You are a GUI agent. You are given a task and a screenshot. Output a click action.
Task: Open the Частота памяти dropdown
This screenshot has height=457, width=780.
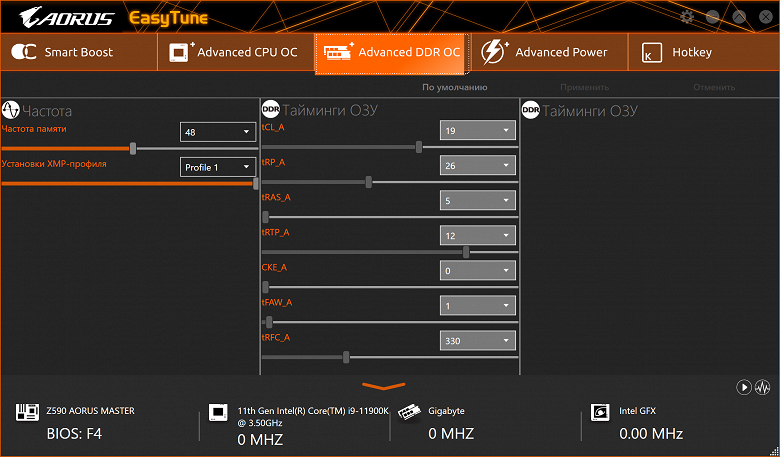point(218,132)
